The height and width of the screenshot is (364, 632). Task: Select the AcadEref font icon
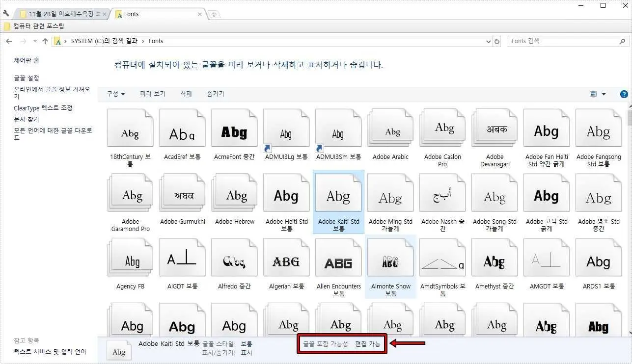(182, 128)
